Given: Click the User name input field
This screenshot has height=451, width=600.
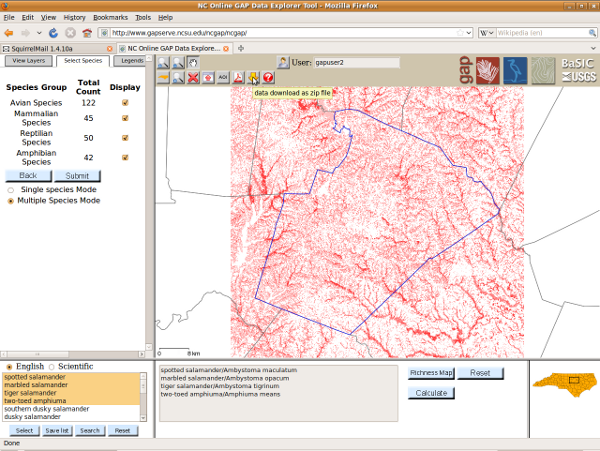Looking at the screenshot, I should [357, 63].
